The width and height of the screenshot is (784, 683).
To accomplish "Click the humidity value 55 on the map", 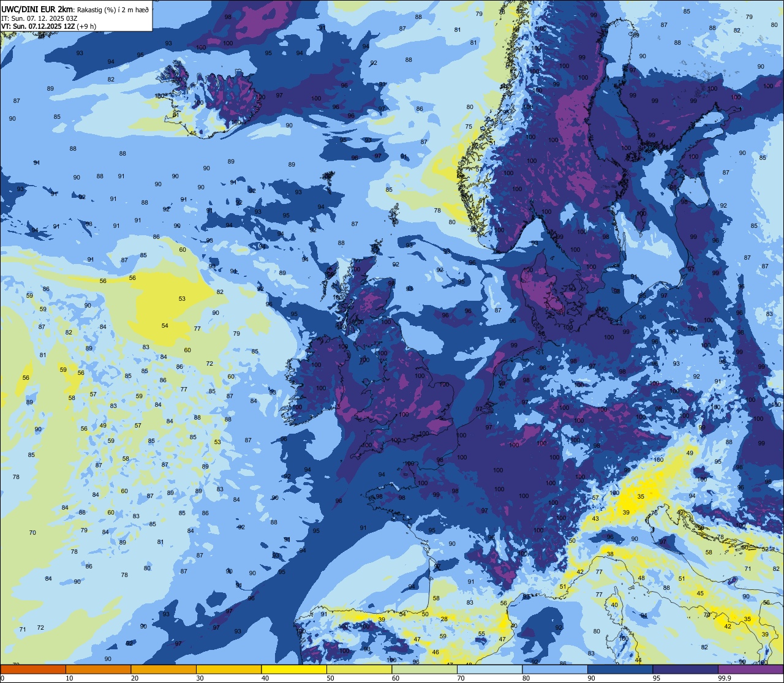I will [x=481, y=634].
